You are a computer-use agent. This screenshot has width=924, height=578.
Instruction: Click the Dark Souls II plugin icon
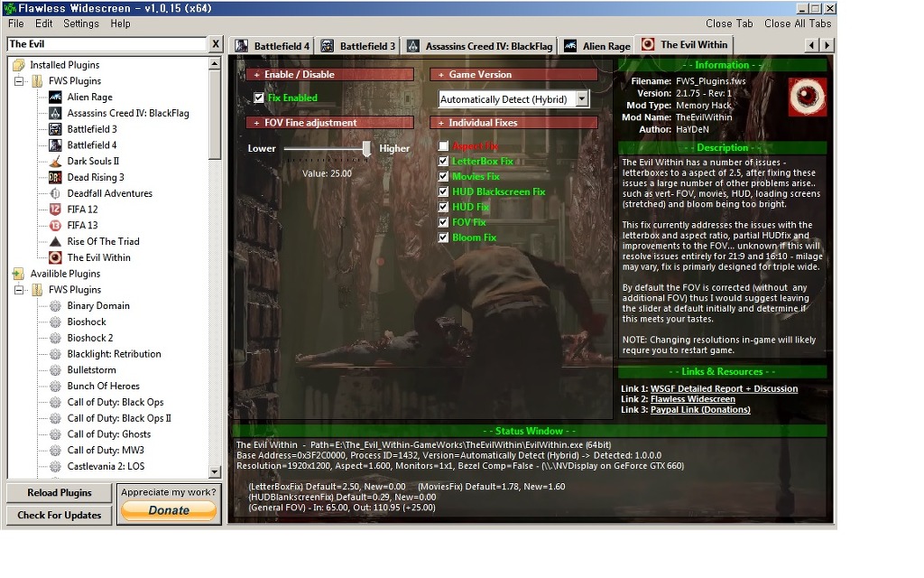(x=55, y=162)
